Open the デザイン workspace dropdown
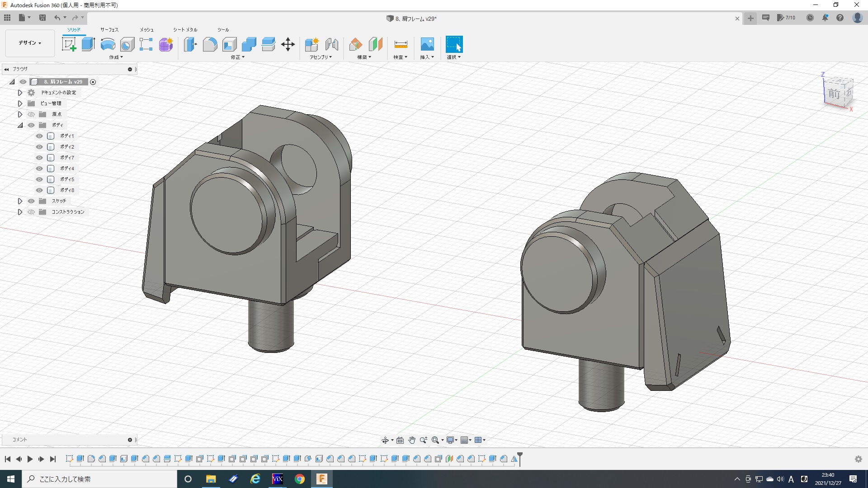This screenshot has width=868, height=488. [x=30, y=43]
